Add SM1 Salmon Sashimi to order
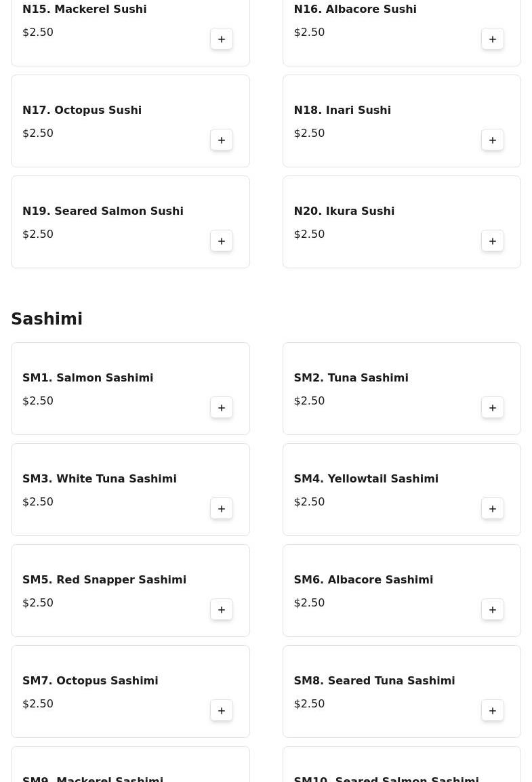This screenshot has width=532, height=782. (x=222, y=408)
